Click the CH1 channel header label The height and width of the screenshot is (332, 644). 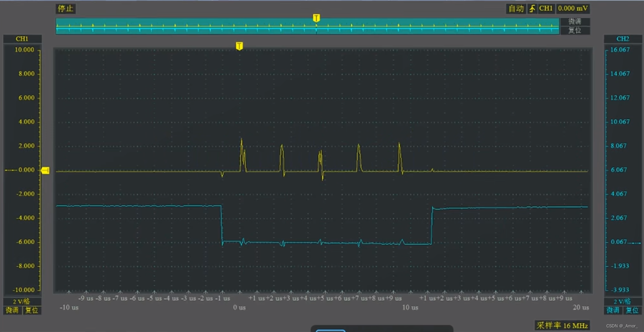(x=22, y=39)
